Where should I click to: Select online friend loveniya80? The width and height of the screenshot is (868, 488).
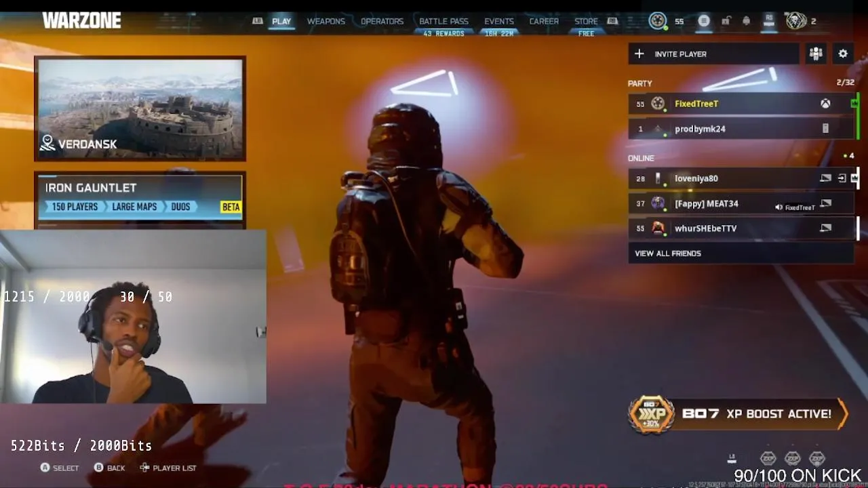coord(741,178)
